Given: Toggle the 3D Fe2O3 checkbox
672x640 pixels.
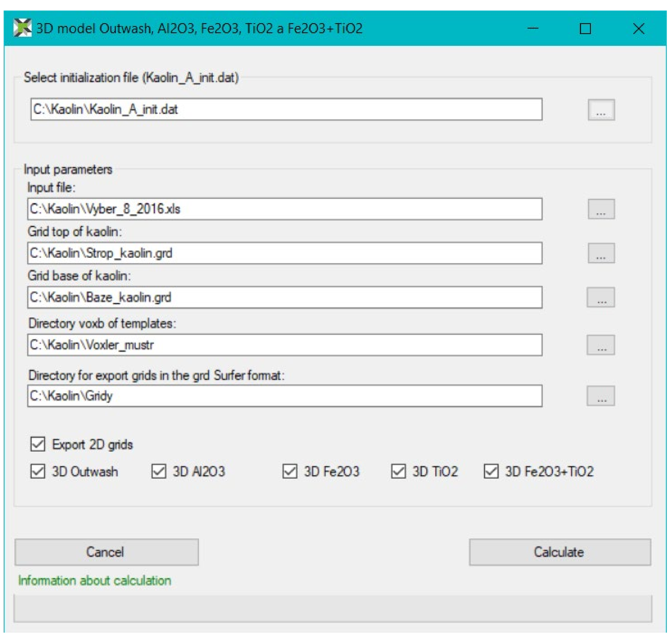Looking at the screenshot, I should click(x=290, y=471).
